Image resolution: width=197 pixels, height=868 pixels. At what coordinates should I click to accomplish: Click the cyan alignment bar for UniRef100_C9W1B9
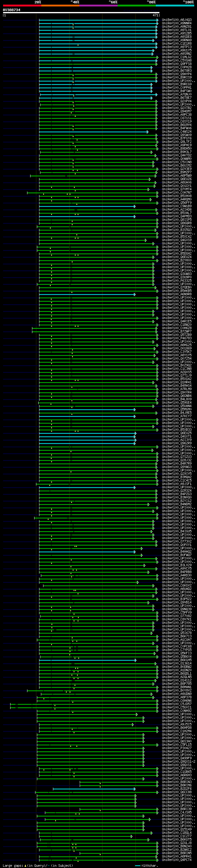tap(87, 206)
